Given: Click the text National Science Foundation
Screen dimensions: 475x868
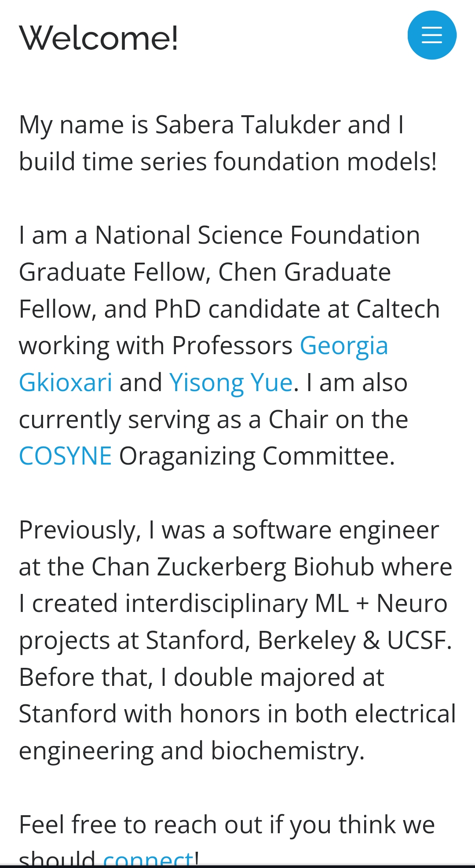Looking at the screenshot, I should click(x=257, y=235).
